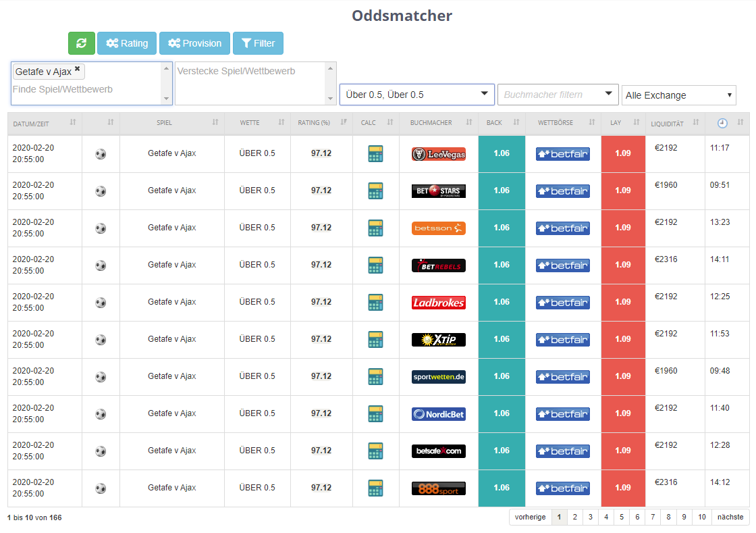
Task: Open calculator for the Xtip row
Action: (375, 340)
